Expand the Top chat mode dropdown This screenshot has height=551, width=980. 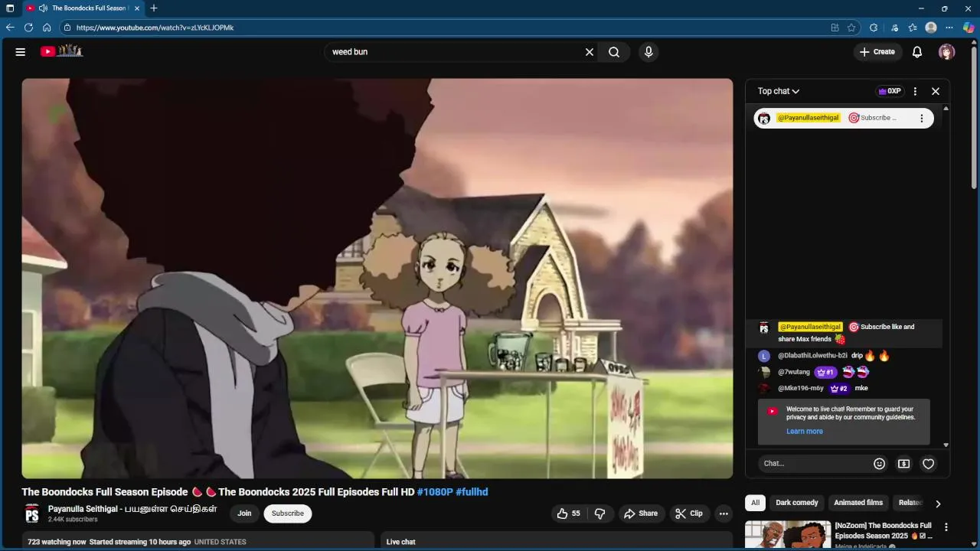779,91
